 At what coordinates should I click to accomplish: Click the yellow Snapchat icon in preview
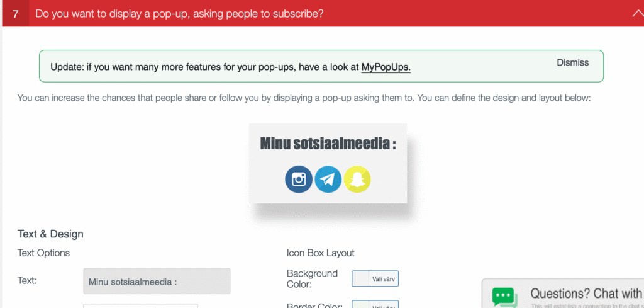[357, 180]
